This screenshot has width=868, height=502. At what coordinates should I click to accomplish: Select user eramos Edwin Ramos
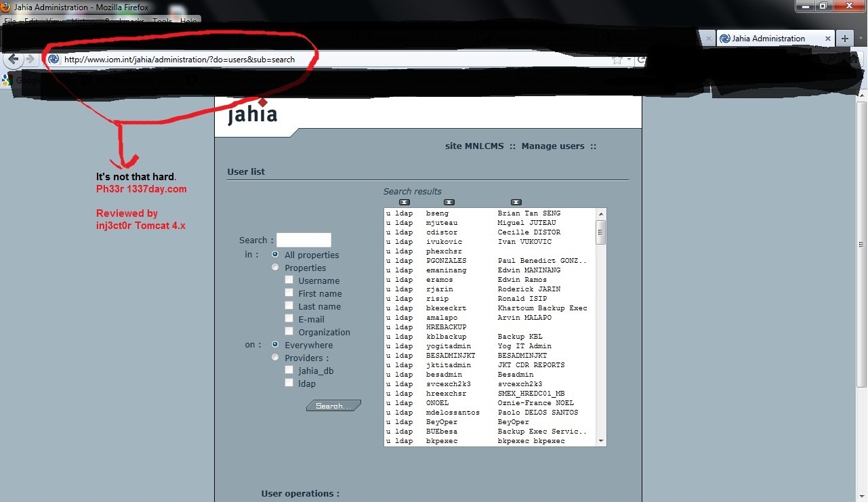489,280
